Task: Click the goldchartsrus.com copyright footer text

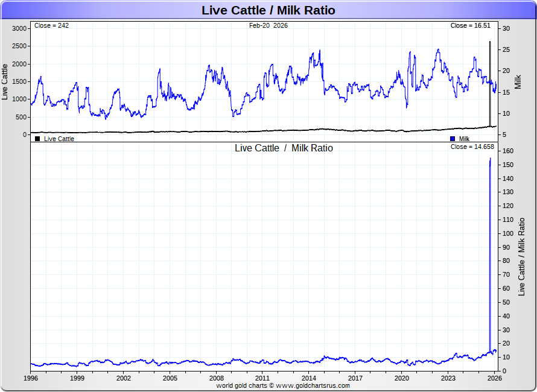Action: point(283,386)
